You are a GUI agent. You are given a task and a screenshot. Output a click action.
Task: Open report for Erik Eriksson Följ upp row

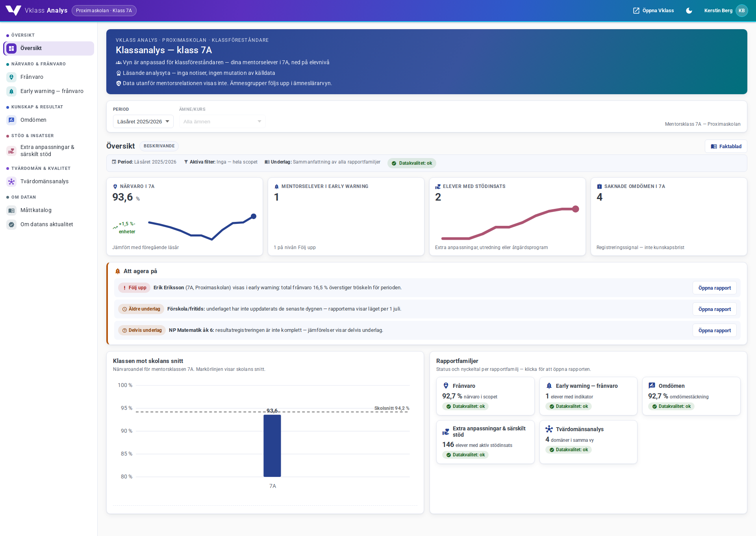714,288
